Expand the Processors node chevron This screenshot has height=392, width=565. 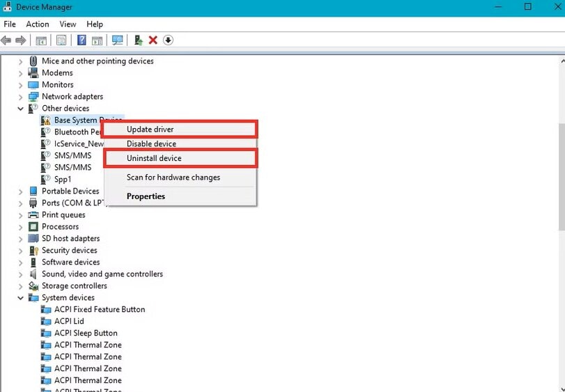point(20,227)
